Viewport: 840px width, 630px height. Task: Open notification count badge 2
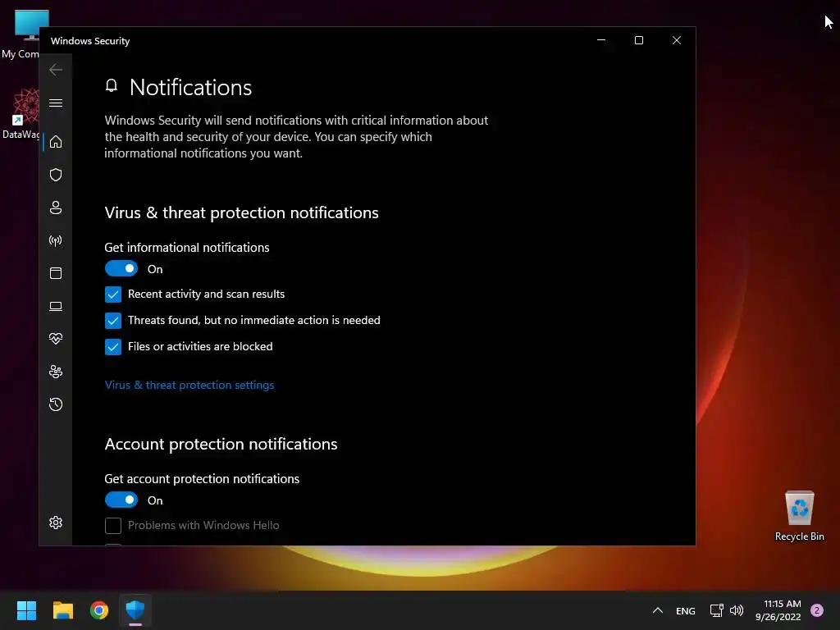coord(817,610)
